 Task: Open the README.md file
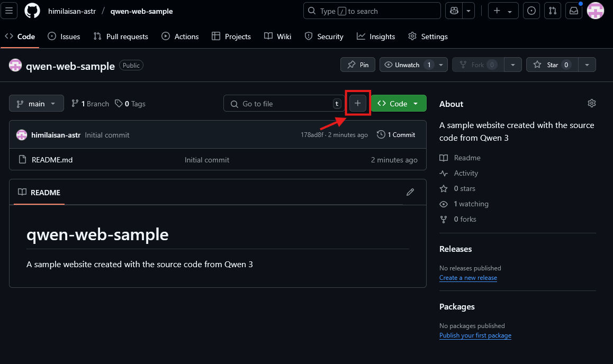pos(52,160)
